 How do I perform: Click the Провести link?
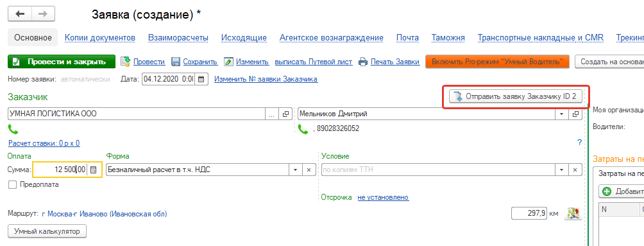[149, 62]
